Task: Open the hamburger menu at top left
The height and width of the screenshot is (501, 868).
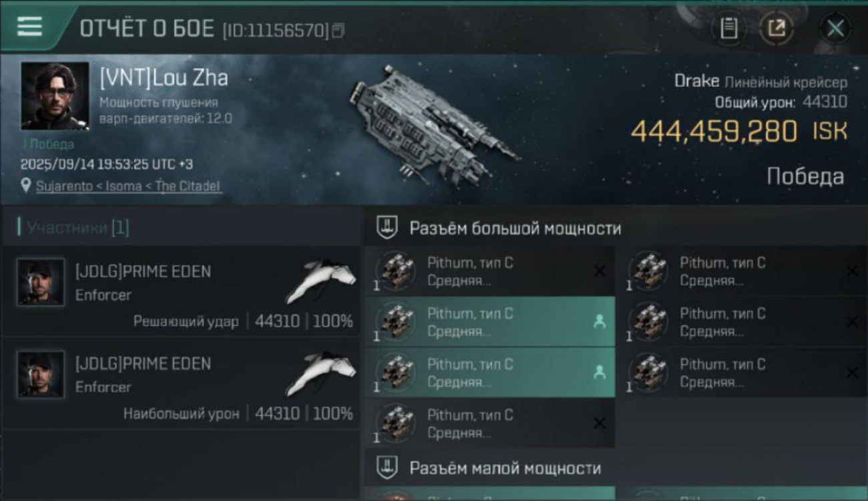Action: coord(29,27)
